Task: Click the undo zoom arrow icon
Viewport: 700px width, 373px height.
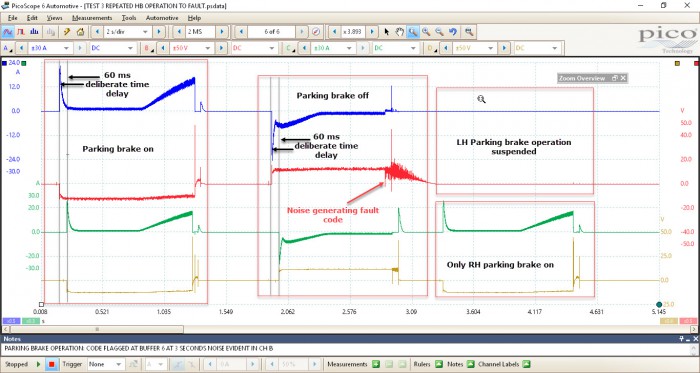Action: (453, 32)
